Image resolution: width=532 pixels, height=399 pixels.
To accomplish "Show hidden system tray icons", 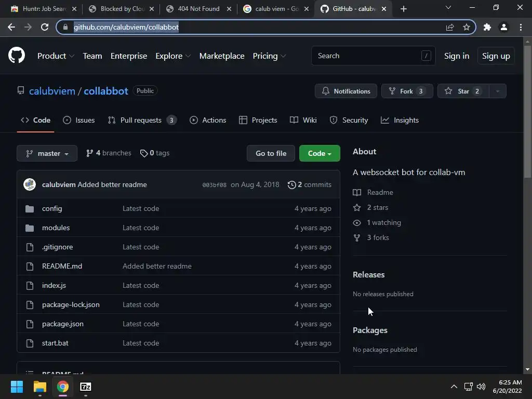I will coord(454,387).
